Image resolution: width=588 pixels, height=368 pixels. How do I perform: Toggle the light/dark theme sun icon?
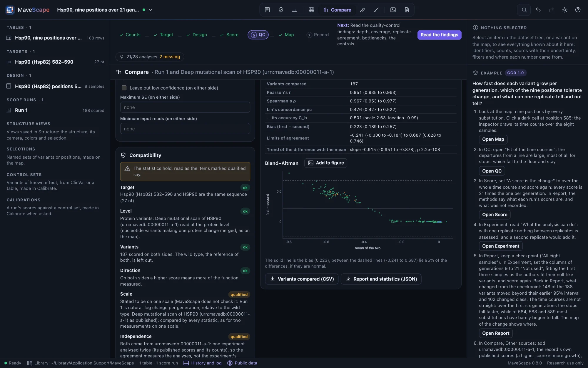coord(564,10)
